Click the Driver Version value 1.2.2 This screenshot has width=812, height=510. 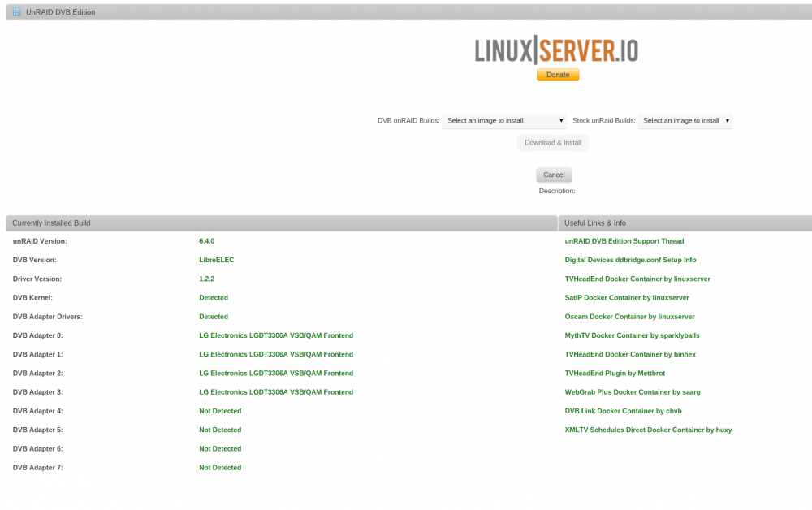[x=206, y=279]
